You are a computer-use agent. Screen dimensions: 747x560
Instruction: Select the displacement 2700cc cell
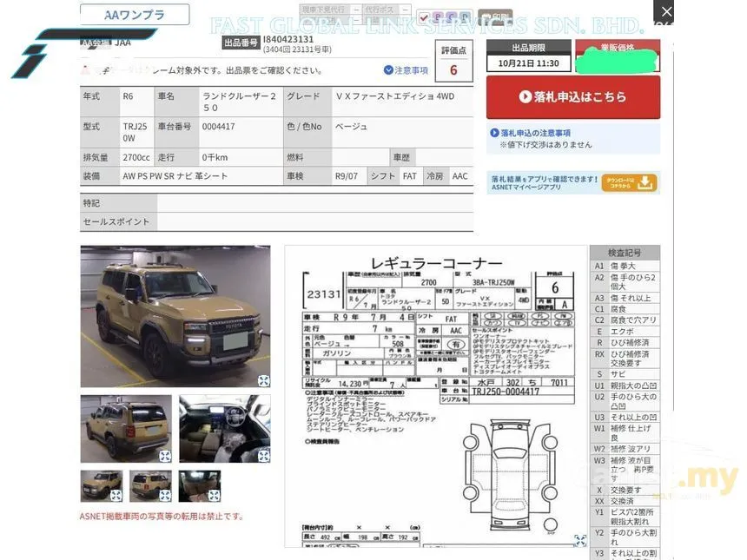pyautogui.click(x=136, y=157)
